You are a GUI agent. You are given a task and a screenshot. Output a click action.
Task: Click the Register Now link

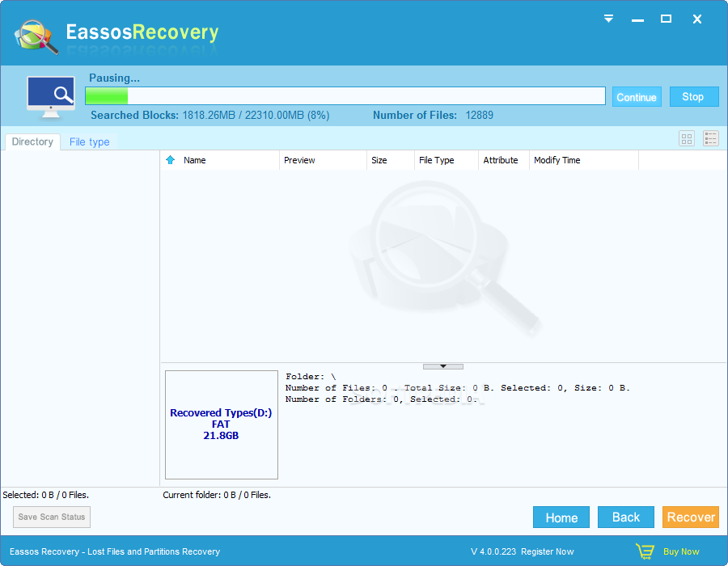click(548, 551)
